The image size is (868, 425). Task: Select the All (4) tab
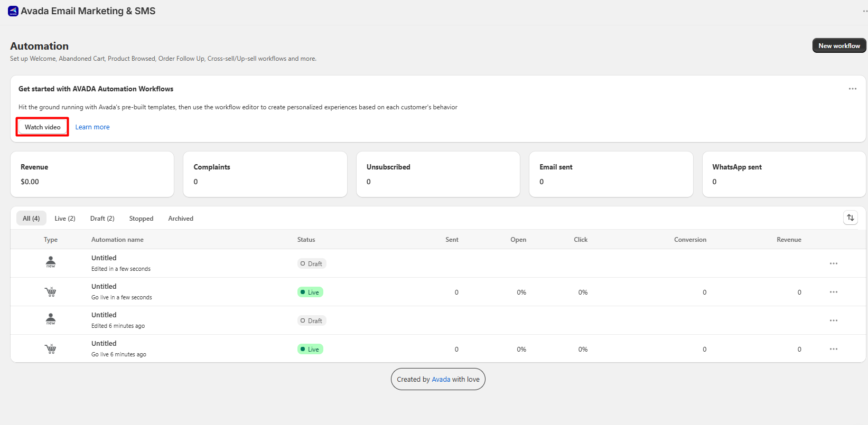(31, 218)
